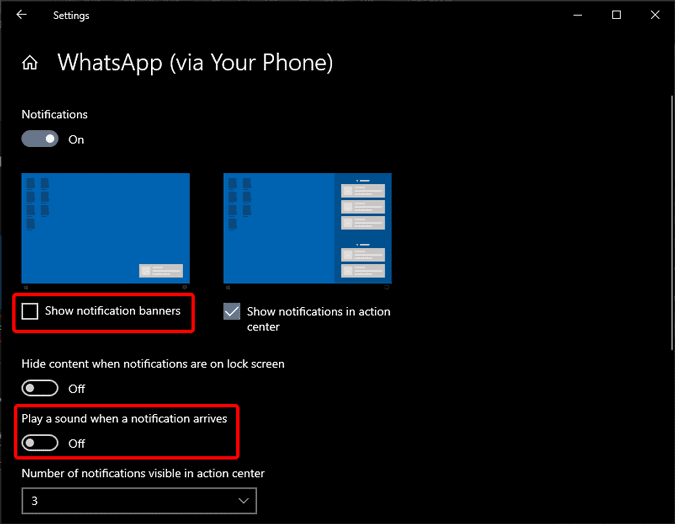Open number of notifications dropdown showing 3
The image size is (675, 524).
(139, 501)
